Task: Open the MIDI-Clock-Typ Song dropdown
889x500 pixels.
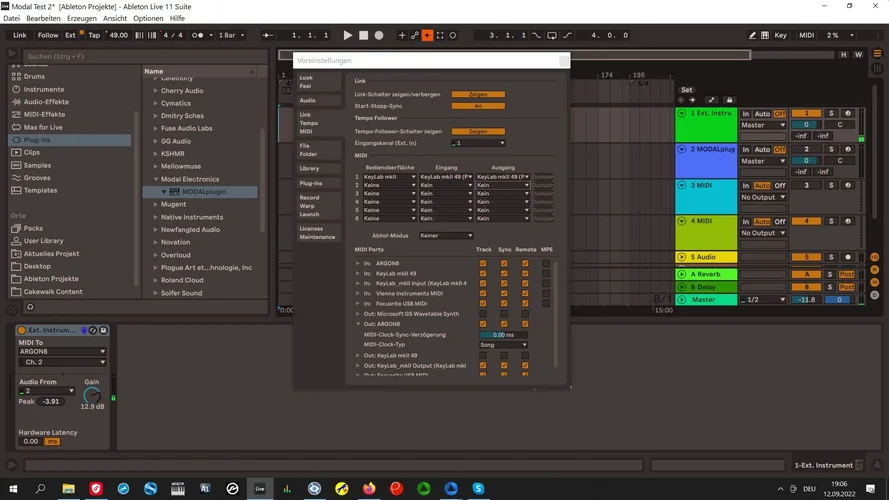Action: tap(502, 344)
